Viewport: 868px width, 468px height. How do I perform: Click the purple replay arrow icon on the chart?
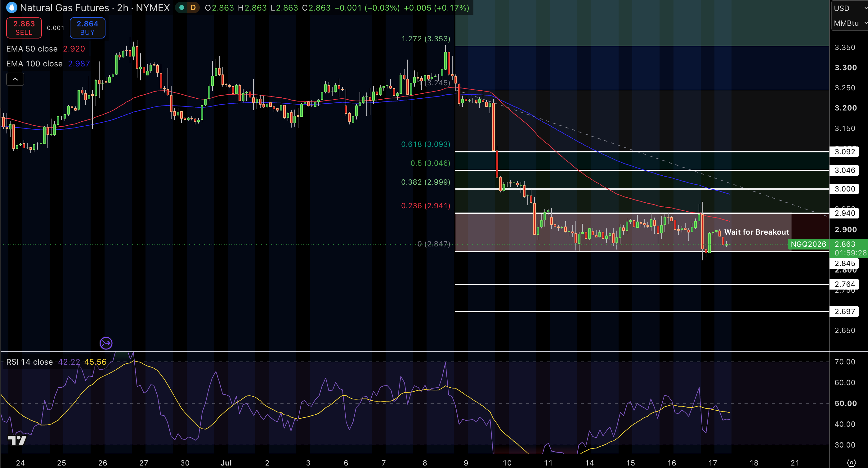[x=106, y=343]
